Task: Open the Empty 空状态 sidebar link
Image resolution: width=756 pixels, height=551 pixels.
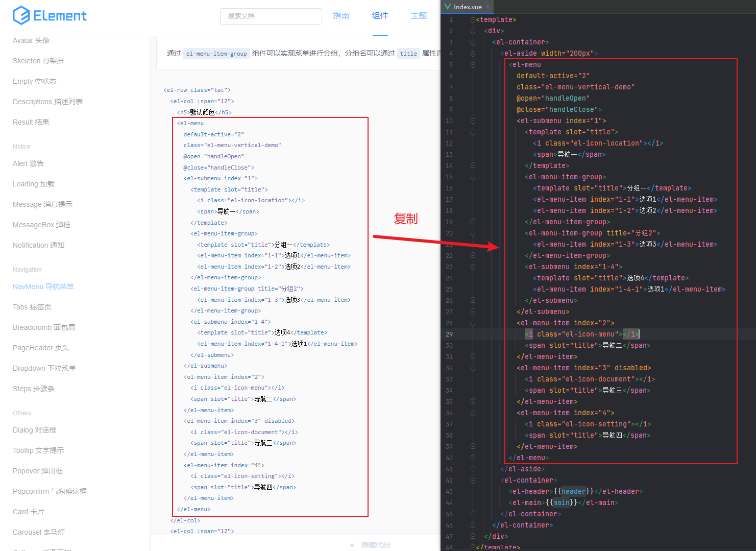Action: pyautogui.click(x=35, y=81)
